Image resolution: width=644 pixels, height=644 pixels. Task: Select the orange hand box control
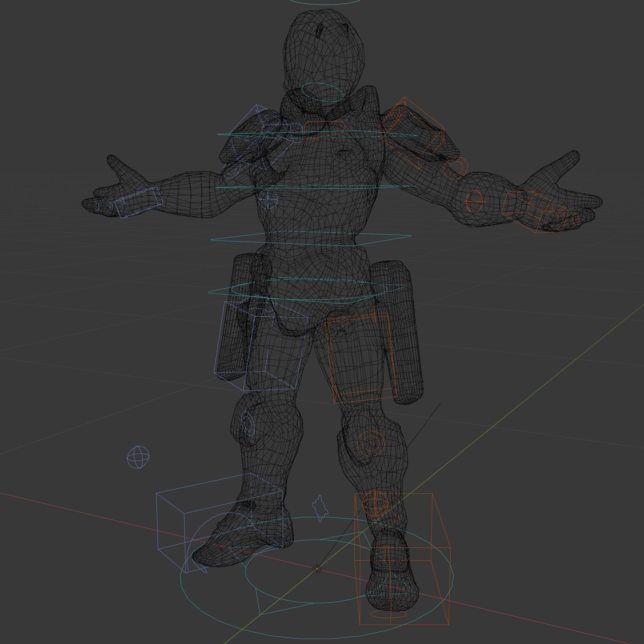tap(534, 212)
